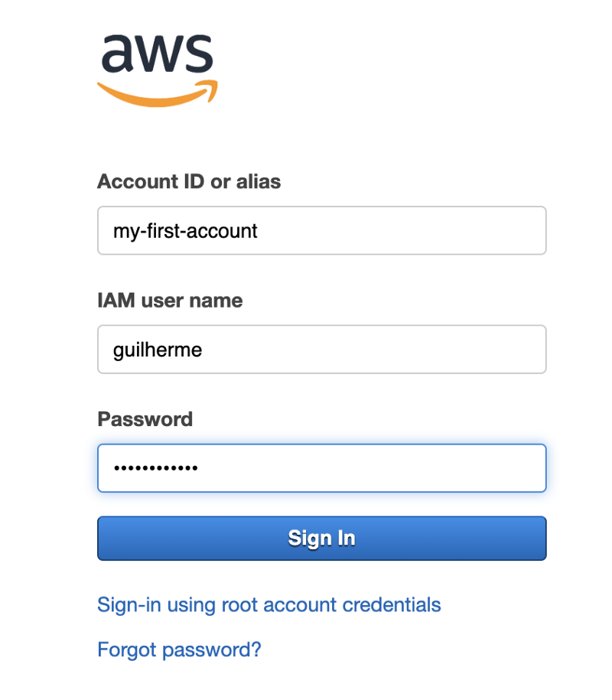Viewport: 612px width, 700px height.
Task: Click the Sign In button text
Action: coord(321,538)
